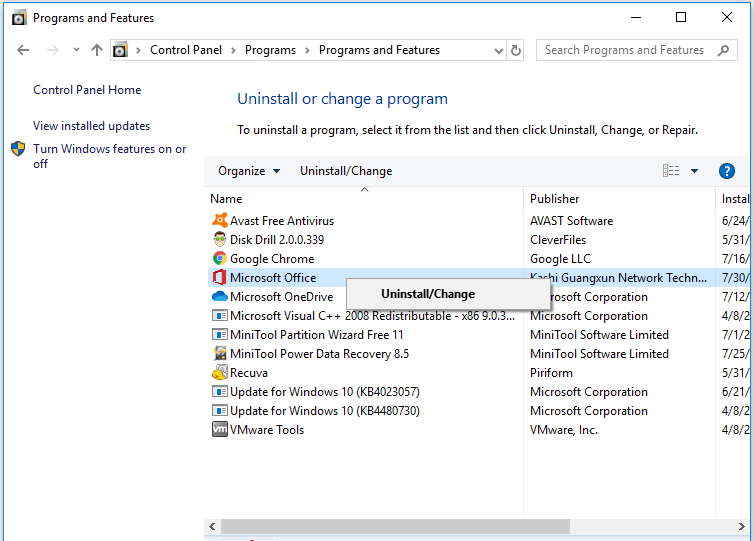
Task: Click the change view icon
Action: click(671, 171)
